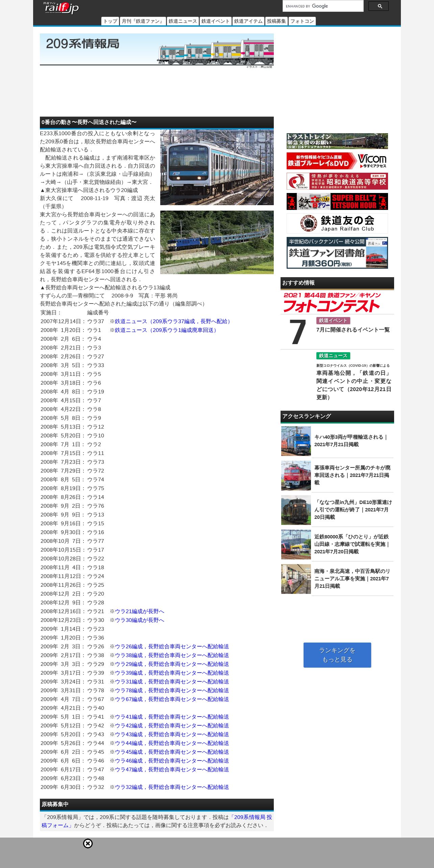
Task: Click the search magnifier button
Action: click(x=378, y=6)
